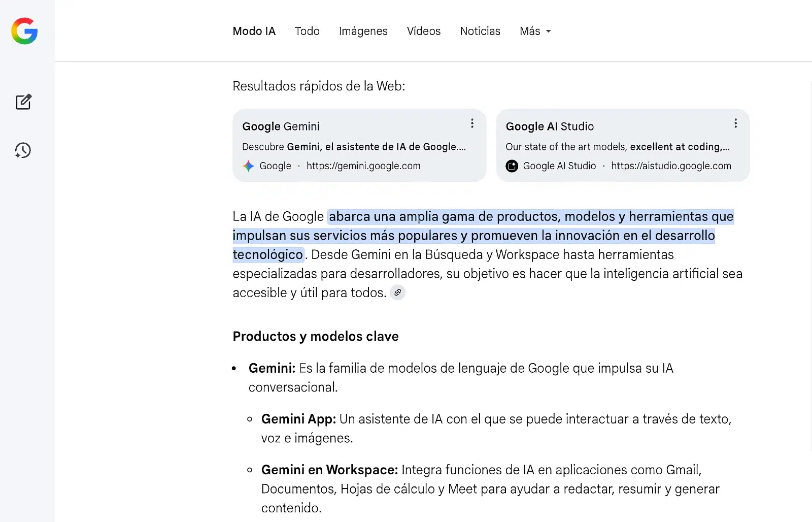812x522 pixels.
Task: Visit the aistudio.google.com URL
Action: [x=671, y=166]
